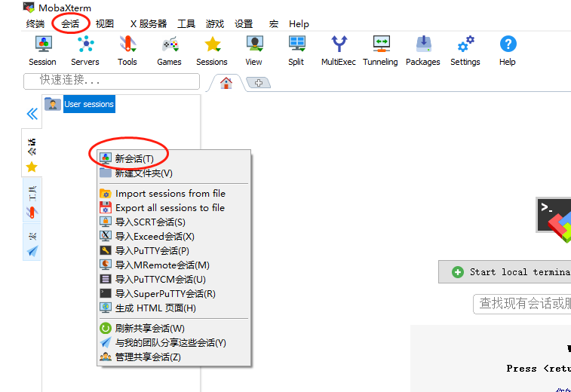This screenshot has height=392, width=571.
Task: Select Export all sessions to file
Action: 174,207
